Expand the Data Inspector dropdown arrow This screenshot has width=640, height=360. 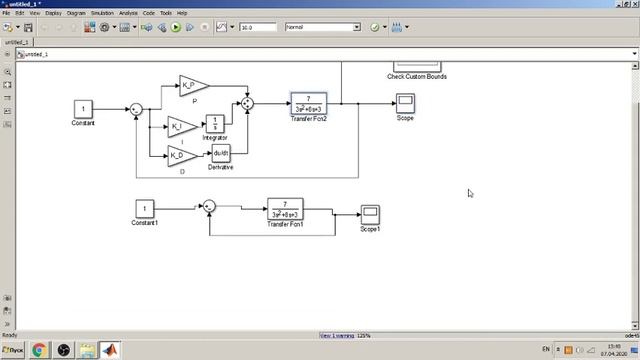point(232,27)
